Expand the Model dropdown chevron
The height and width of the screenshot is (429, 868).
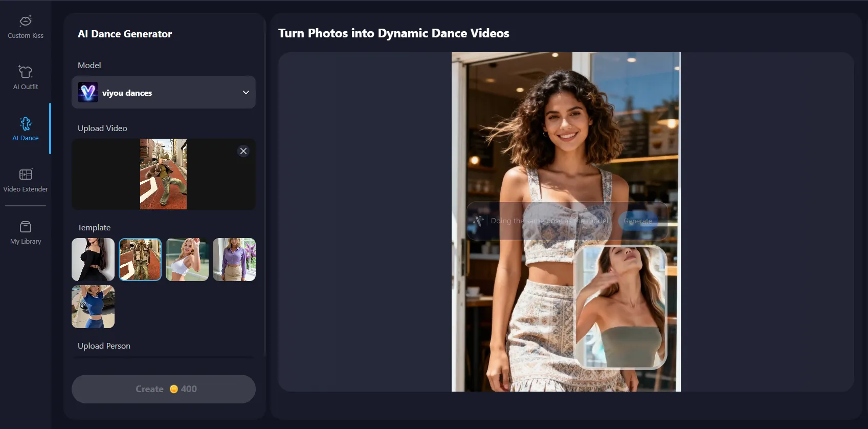coord(246,93)
